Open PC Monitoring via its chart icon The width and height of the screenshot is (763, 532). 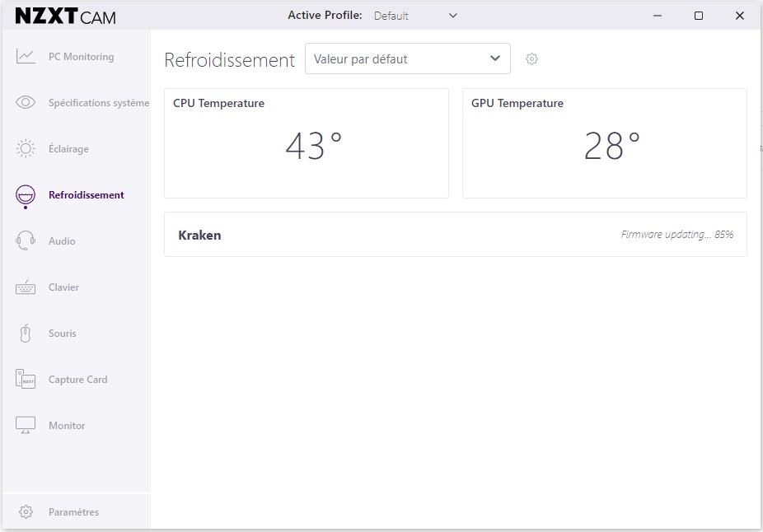tap(26, 57)
